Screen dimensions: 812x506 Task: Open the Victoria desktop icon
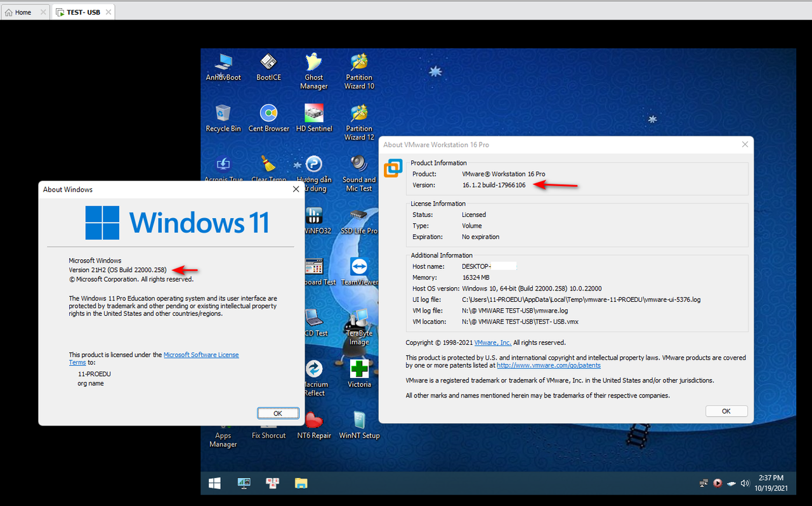(359, 374)
